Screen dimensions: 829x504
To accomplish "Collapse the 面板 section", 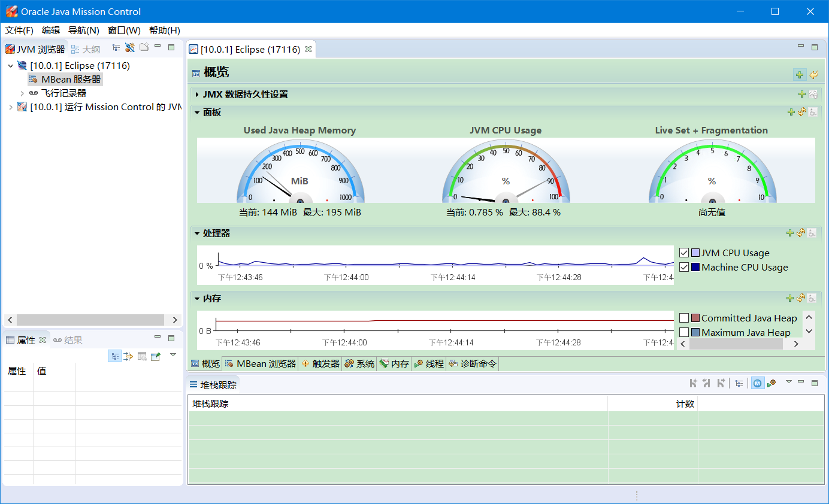I will (196, 112).
